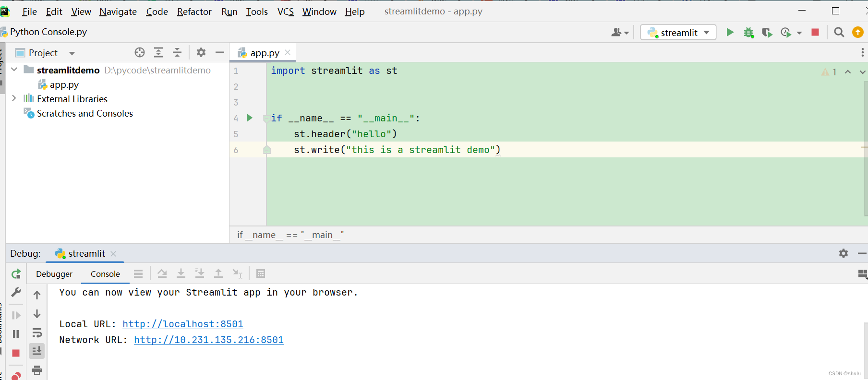The height and width of the screenshot is (380, 868).
Task: Open the streamlit run configuration dropdown
Action: (x=678, y=32)
